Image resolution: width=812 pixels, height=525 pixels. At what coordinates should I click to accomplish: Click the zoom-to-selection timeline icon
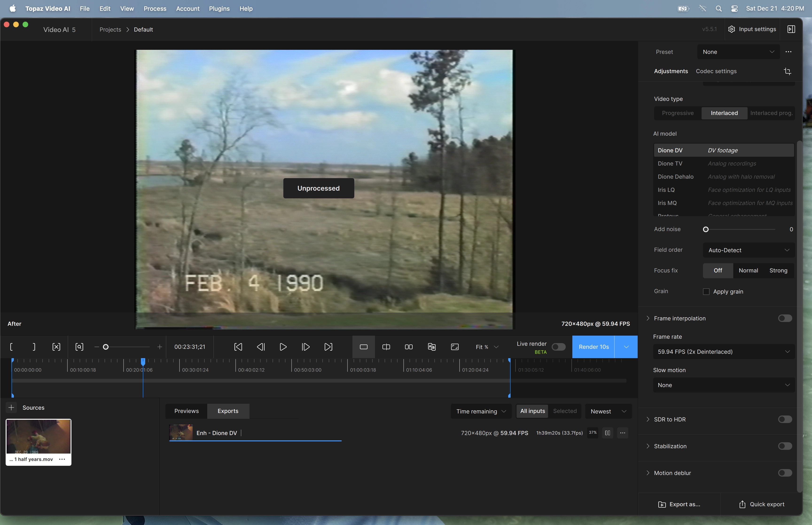tap(79, 347)
